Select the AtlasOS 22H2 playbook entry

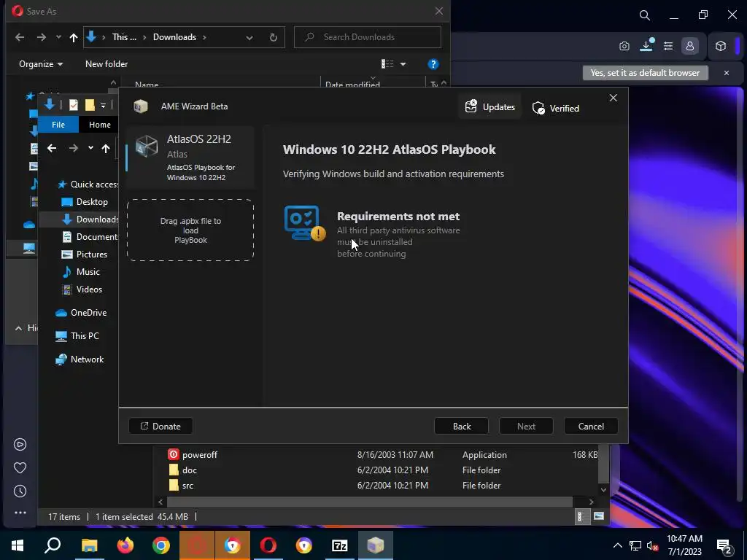coord(190,157)
